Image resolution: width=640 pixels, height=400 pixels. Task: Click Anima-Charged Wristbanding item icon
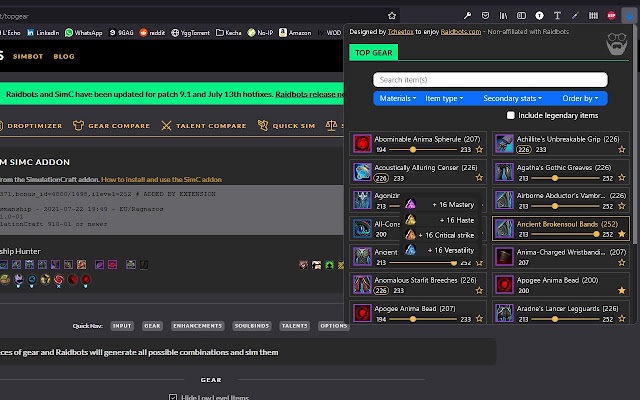click(x=504, y=257)
